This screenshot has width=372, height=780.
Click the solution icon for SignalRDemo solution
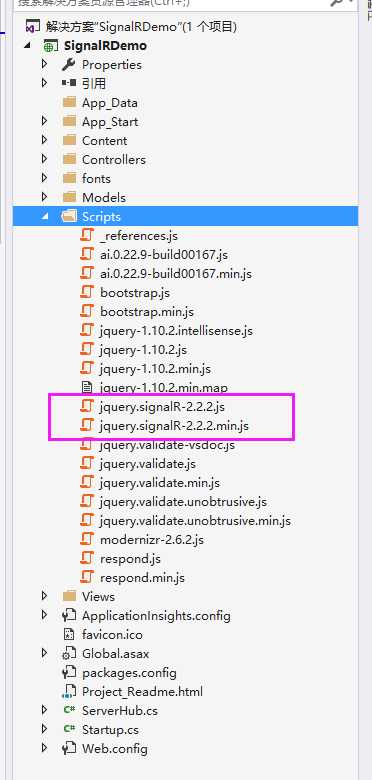tap(32, 26)
